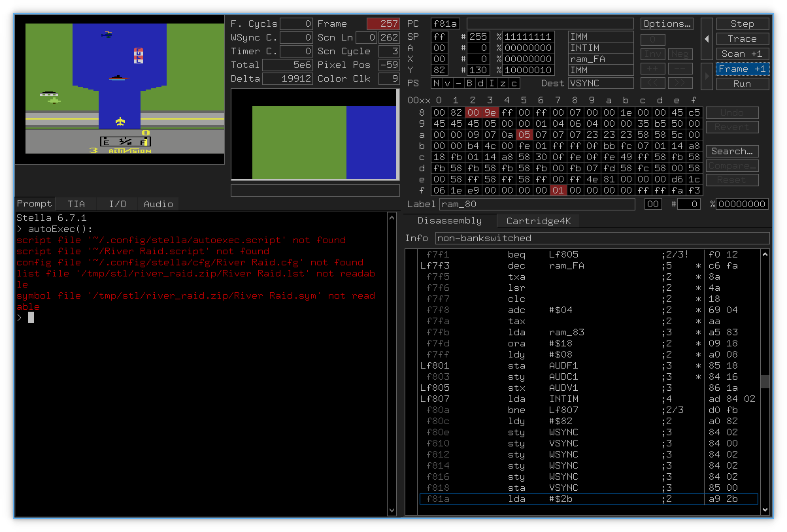Click the SP register hex field
The height and width of the screenshot is (532, 787).
(439, 37)
